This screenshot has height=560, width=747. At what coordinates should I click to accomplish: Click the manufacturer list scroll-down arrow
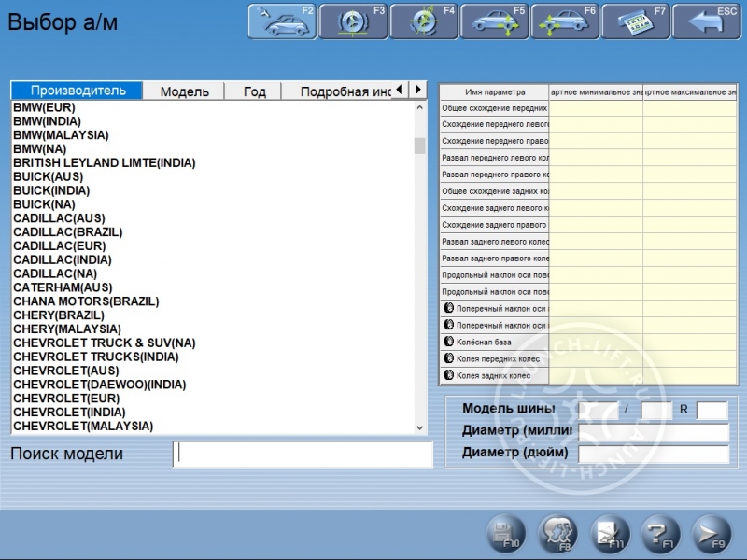click(419, 427)
